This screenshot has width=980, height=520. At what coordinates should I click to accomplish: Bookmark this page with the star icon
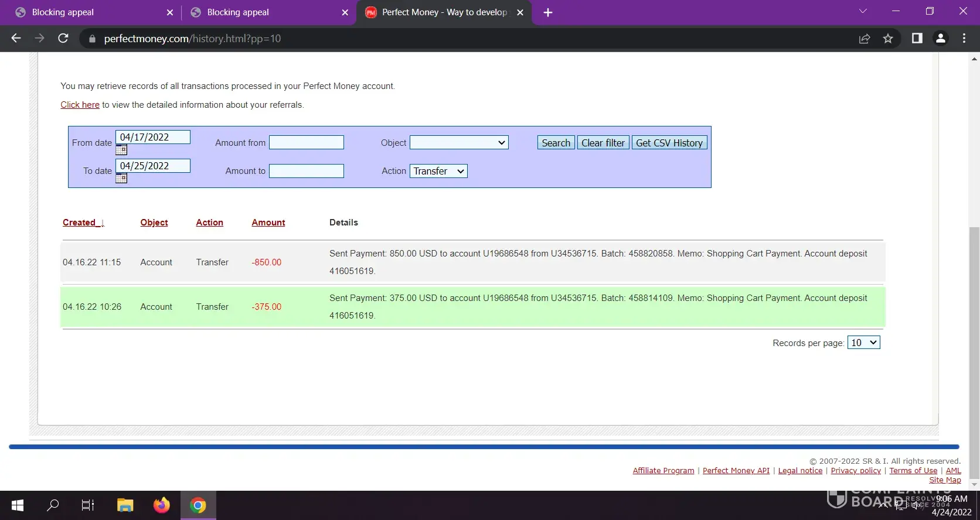click(x=888, y=39)
